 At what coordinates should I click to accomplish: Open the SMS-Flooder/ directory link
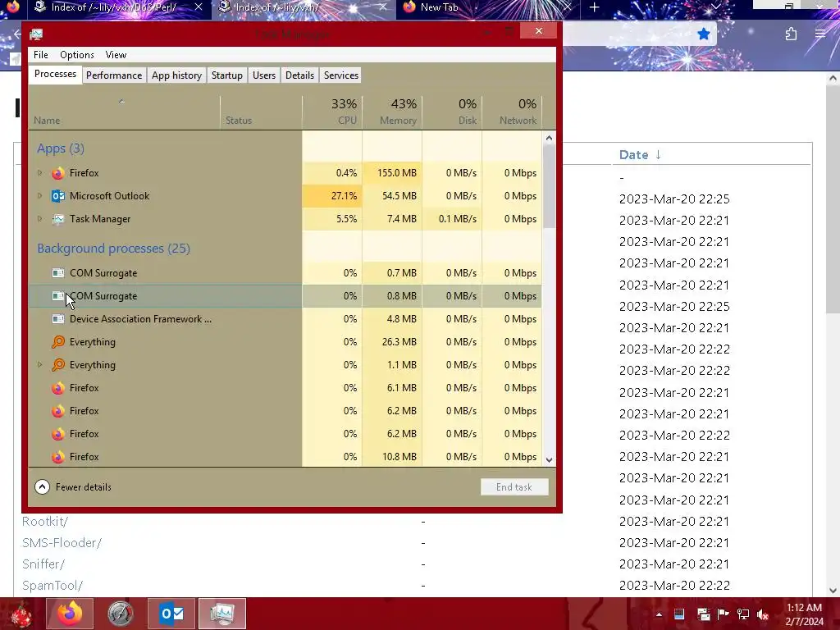tap(62, 543)
